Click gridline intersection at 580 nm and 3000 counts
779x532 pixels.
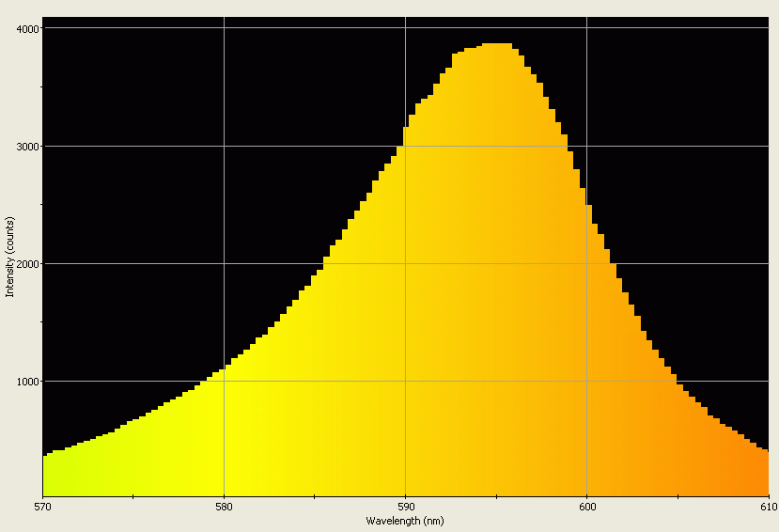coord(224,146)
